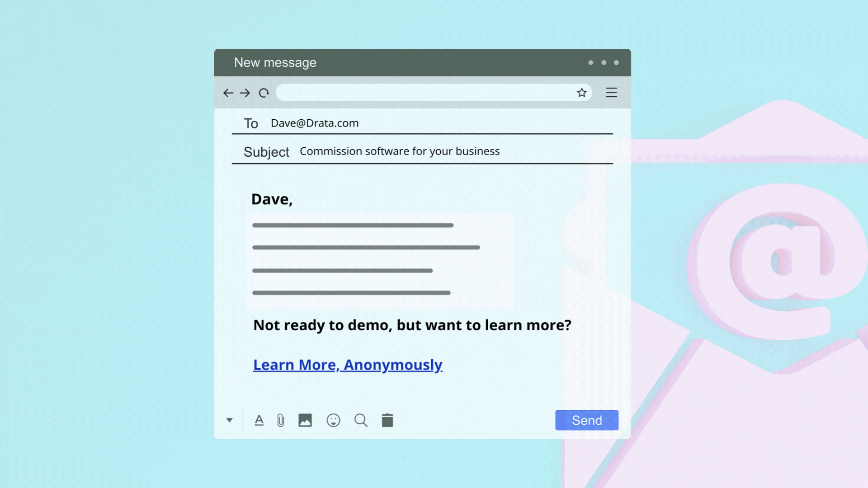Click the forward arrow navigation icon
The image size is (868, 488).
pyautogui.click(x=245, y=93)
